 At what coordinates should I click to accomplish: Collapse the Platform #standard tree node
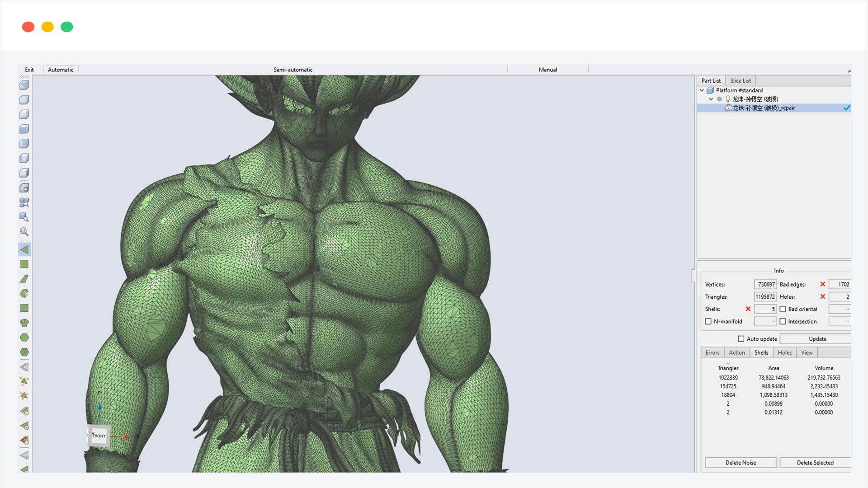point(702,90)
